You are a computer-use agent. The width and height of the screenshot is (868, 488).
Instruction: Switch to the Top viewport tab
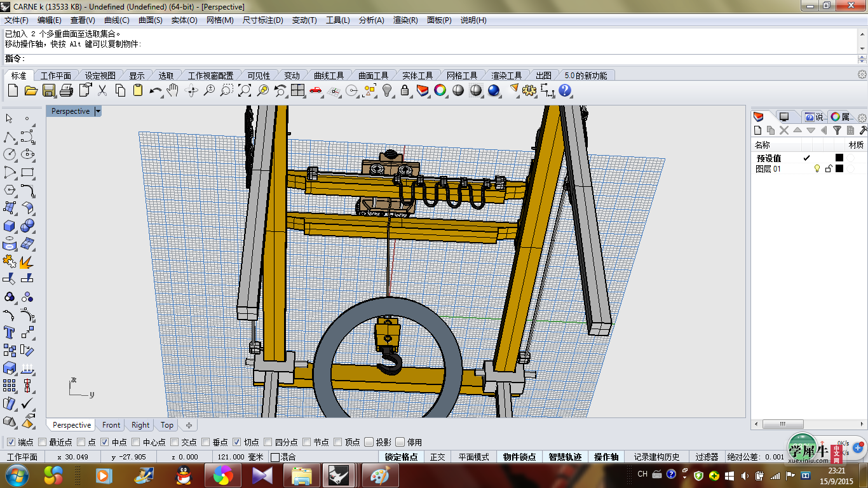[x=167, y=425]
